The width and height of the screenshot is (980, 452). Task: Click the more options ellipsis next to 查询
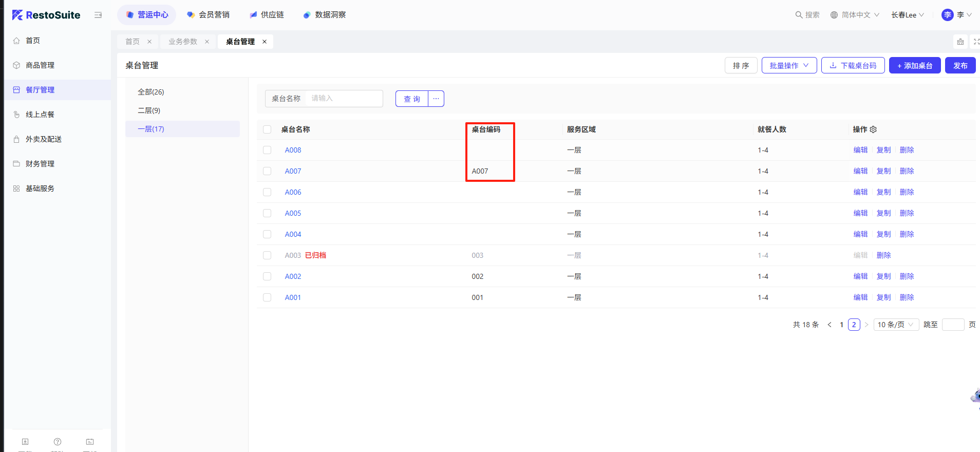pyautogui.click(x=436, y=99)
